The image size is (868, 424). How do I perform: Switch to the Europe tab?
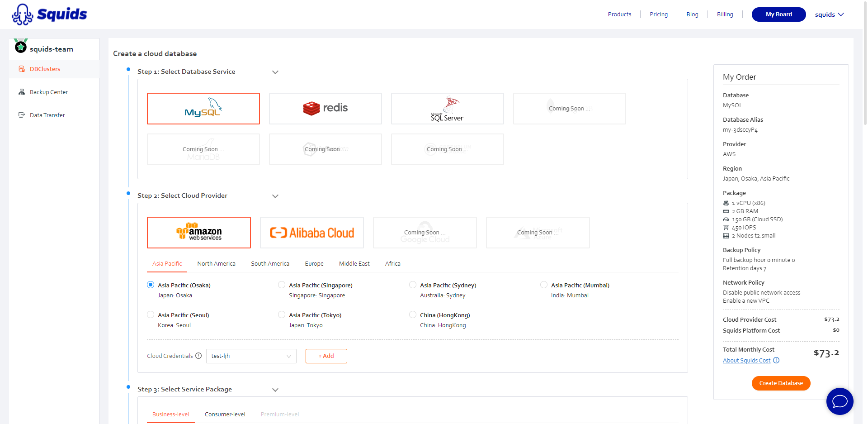coord(314,263)
